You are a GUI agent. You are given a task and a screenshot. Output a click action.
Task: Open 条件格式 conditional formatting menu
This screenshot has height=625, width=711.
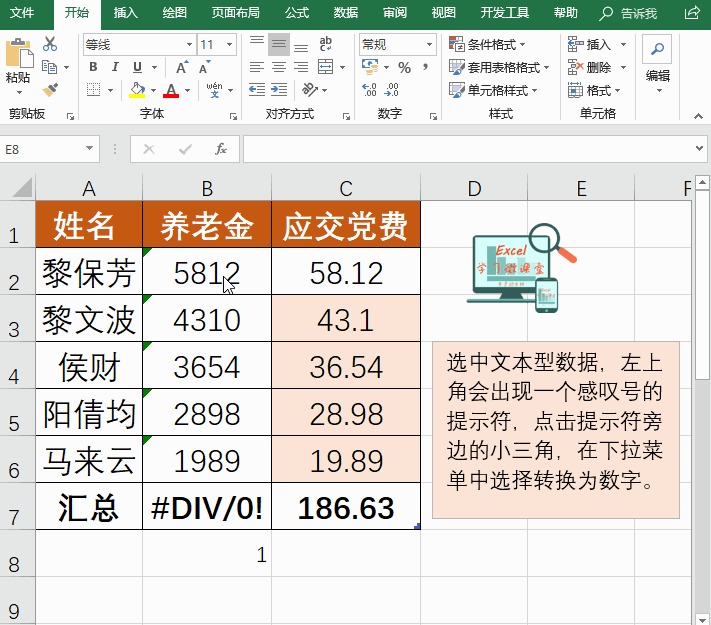[487, 44]
